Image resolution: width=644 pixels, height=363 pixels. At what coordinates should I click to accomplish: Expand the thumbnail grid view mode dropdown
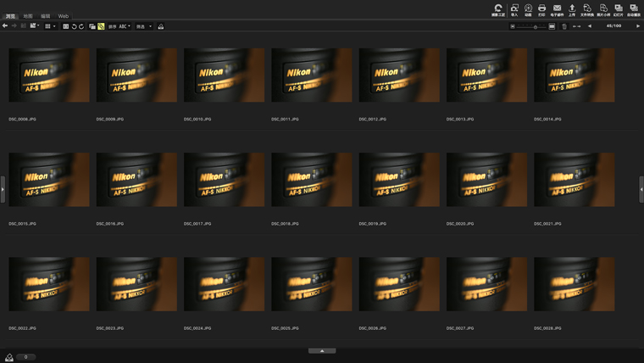click(x=50, y=26)
